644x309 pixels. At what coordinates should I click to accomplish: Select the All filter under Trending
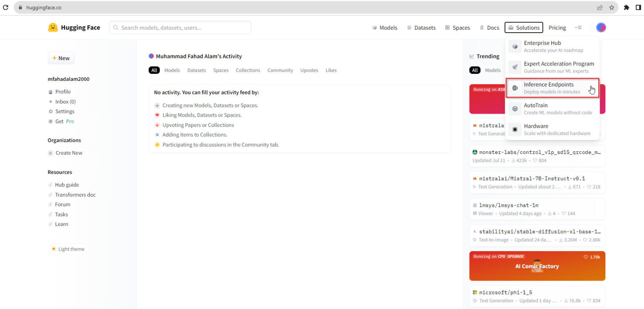tap(475, 70)
